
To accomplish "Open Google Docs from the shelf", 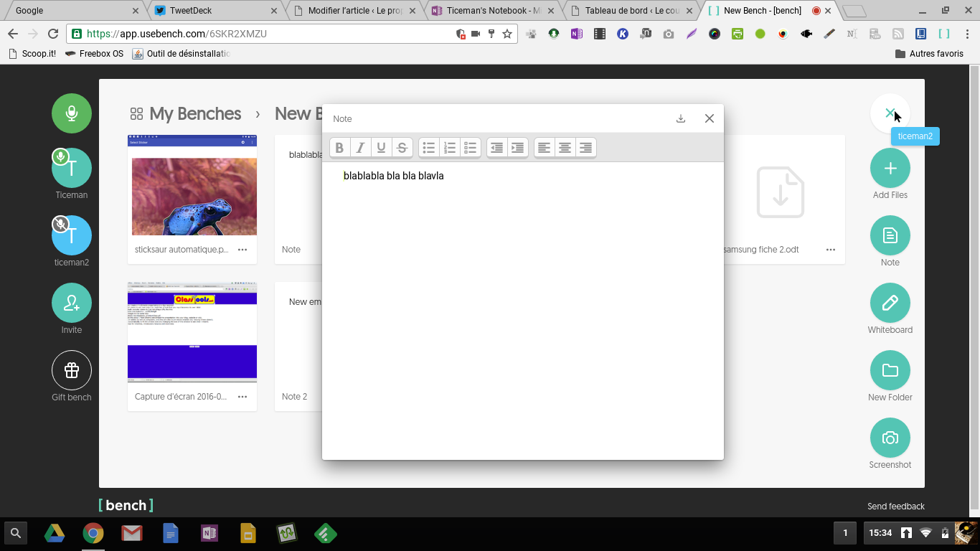I will point(171,533).
